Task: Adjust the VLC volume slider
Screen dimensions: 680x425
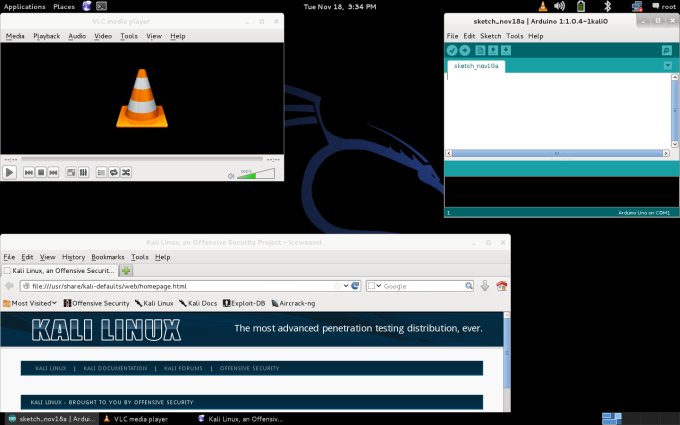Action: point(258,174)
